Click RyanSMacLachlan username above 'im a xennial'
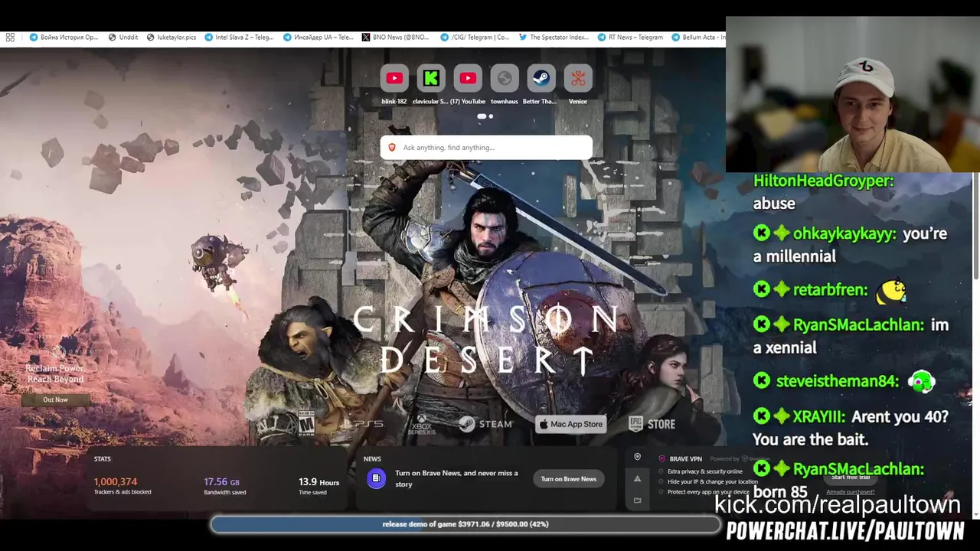Image resolution: width=980 pixels, height=551 pixels. click(858, 324)
